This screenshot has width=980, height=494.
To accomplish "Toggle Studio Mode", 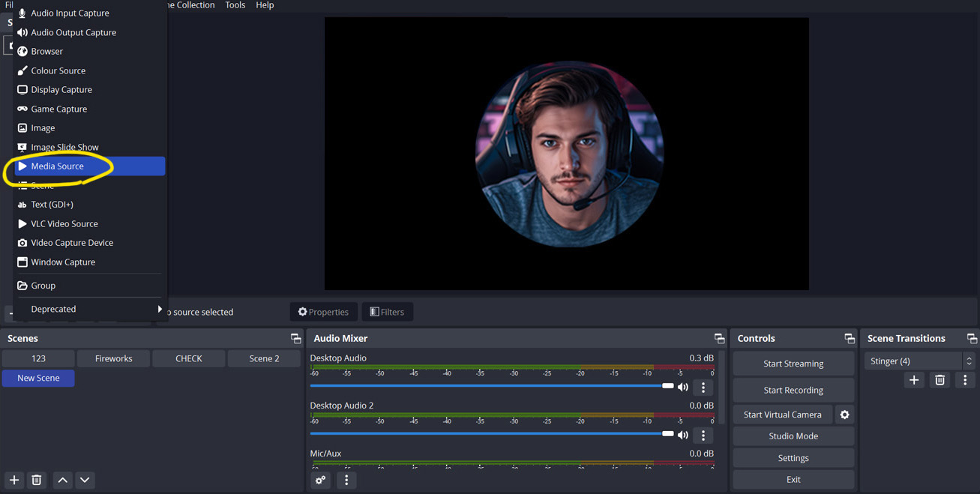I will 793,436.
